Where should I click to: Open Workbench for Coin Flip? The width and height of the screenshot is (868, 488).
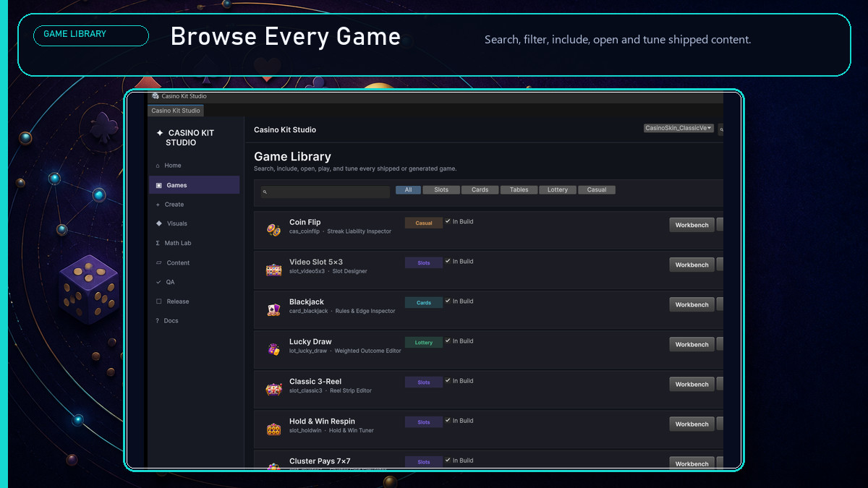(x=692, y=225)
